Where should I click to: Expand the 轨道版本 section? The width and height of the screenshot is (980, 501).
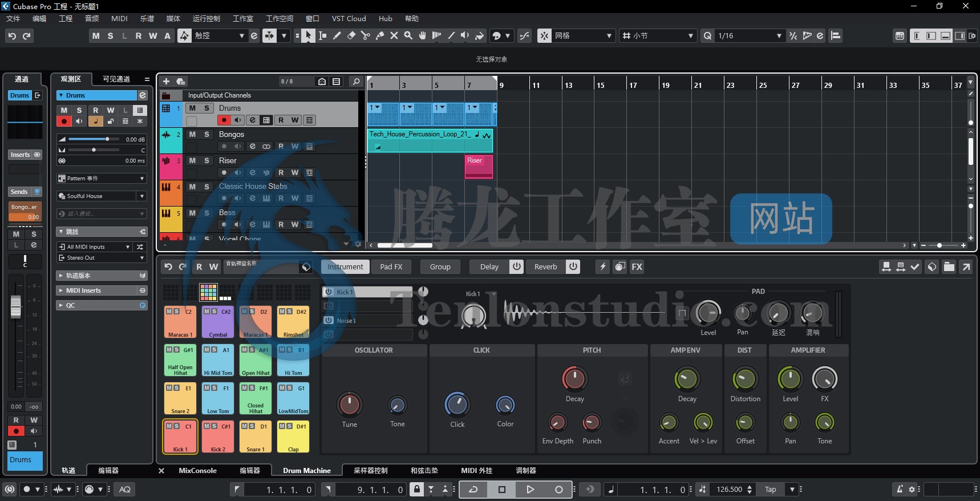(102, 276)
